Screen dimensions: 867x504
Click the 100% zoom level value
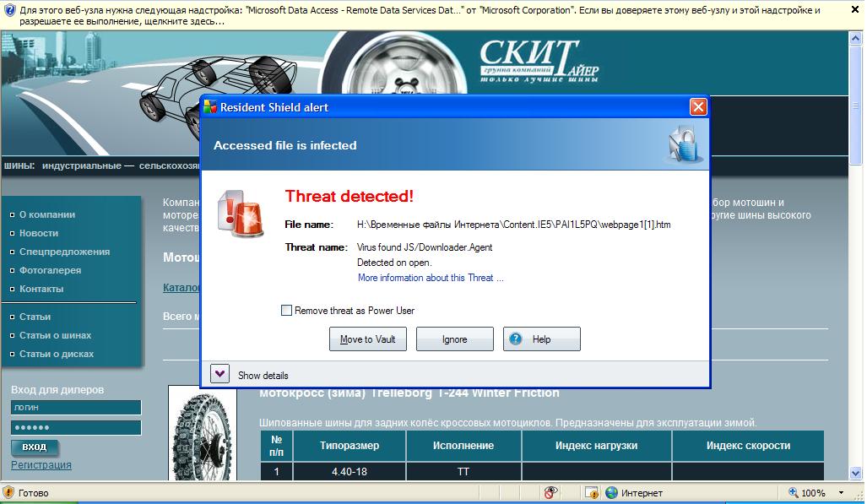pos(813,493)
